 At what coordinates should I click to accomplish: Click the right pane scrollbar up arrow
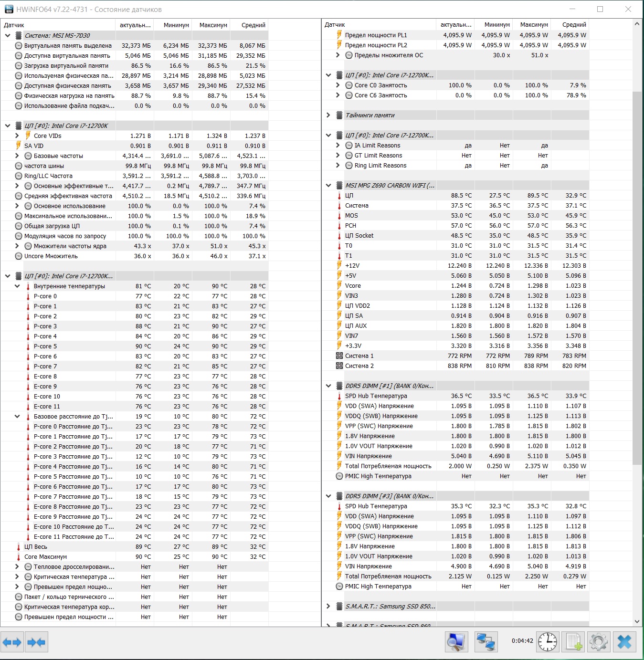(x=637, y=24)
